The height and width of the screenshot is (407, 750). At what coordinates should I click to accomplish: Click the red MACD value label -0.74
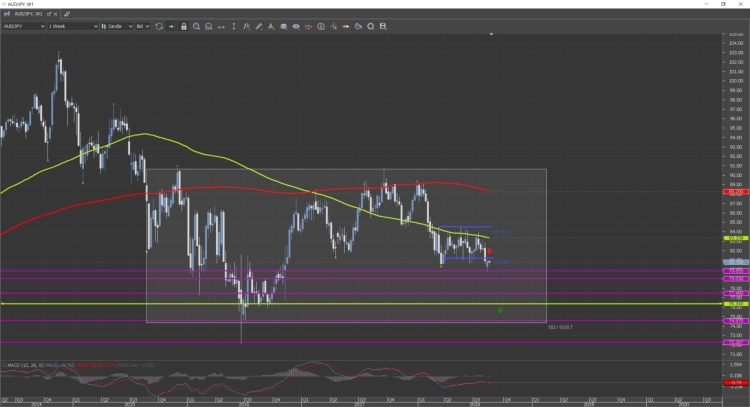736,383
